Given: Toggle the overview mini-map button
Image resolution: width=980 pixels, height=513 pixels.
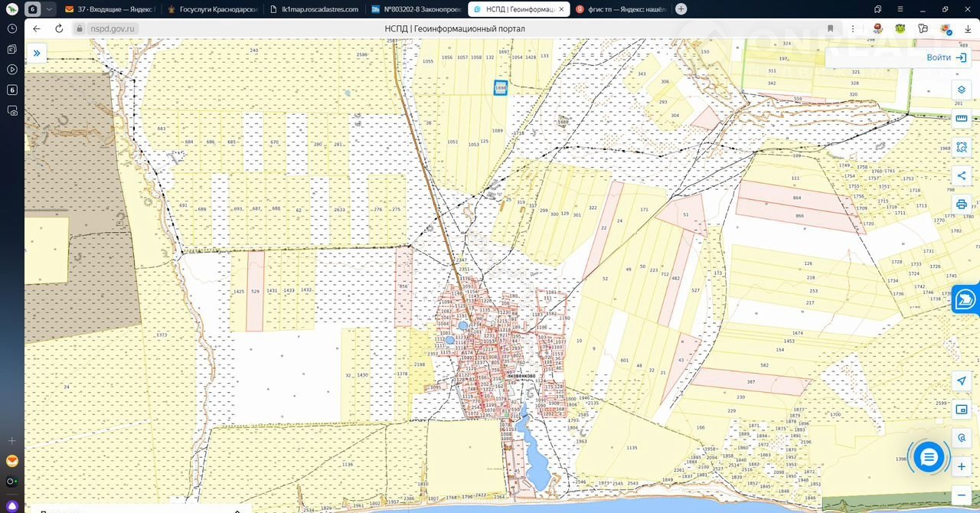Looking at the screenshot, I should 962,410.
